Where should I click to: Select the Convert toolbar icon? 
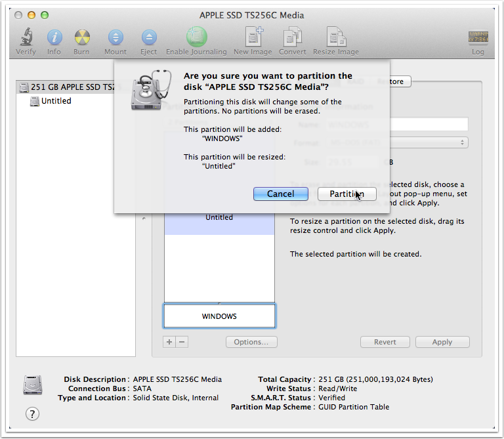[292, 37]
